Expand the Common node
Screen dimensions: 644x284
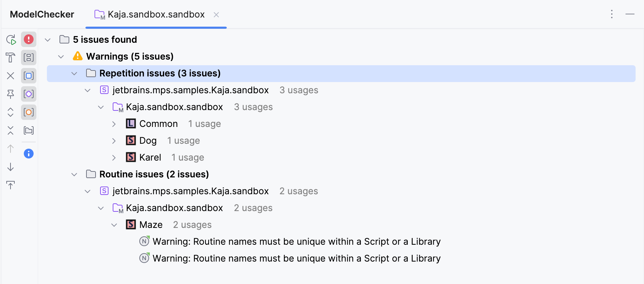[114, 123]
